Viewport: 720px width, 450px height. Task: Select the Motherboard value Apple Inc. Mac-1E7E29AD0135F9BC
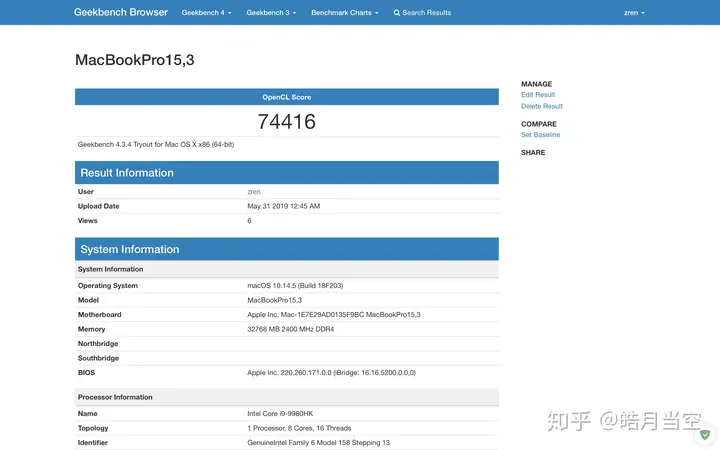(333, 315)
